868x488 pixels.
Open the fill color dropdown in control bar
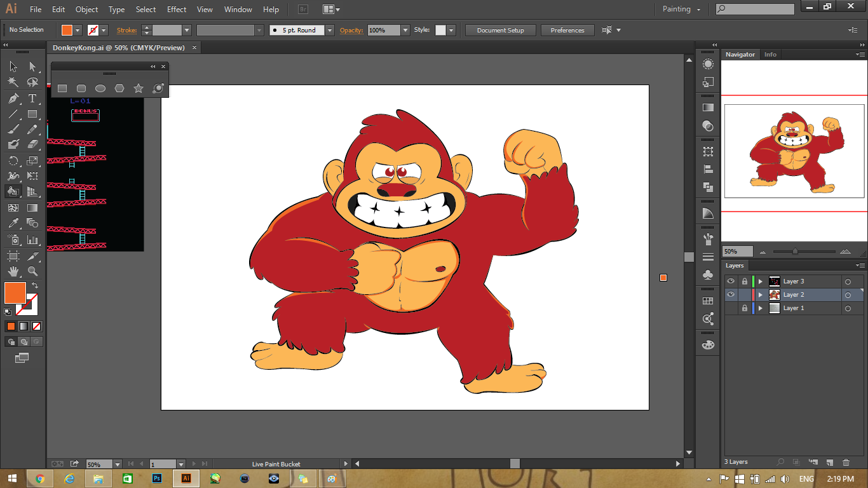[x=78, y=30]
